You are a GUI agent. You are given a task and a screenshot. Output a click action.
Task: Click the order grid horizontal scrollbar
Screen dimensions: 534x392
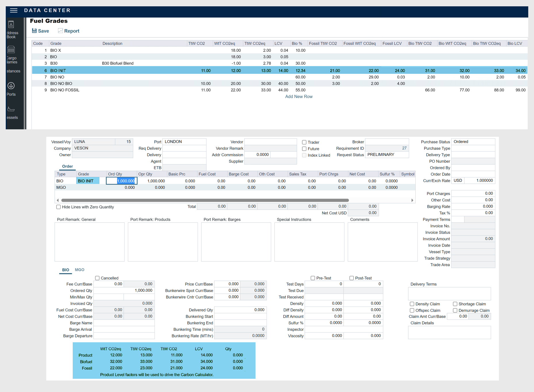pos(205,200)
